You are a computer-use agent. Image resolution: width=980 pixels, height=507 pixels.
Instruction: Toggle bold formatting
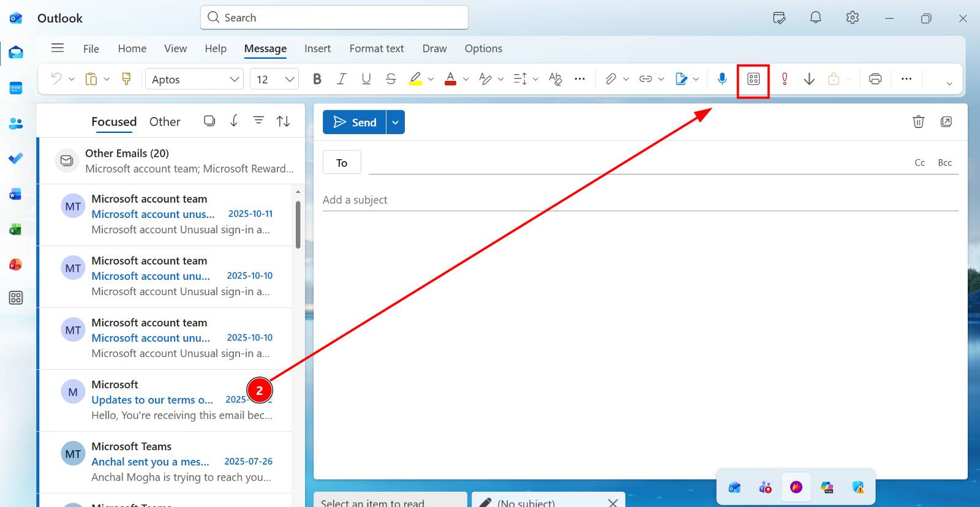[x=317, y=79]
